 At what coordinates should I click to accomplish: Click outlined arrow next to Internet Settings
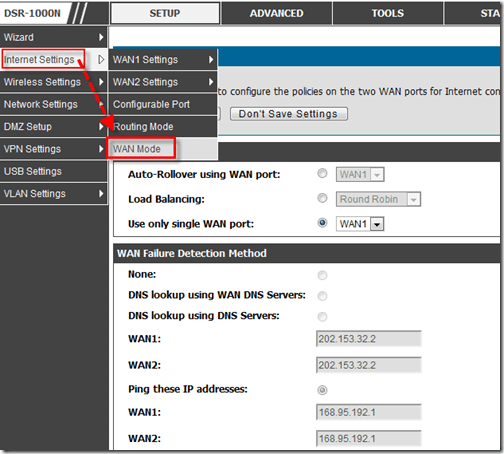click(101, 59)
